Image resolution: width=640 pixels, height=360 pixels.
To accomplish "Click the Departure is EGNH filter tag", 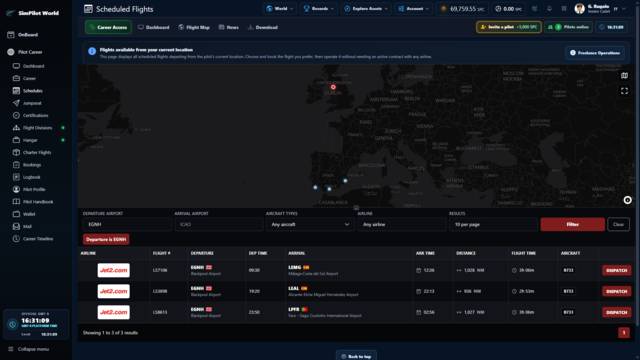I will (106, 240).
